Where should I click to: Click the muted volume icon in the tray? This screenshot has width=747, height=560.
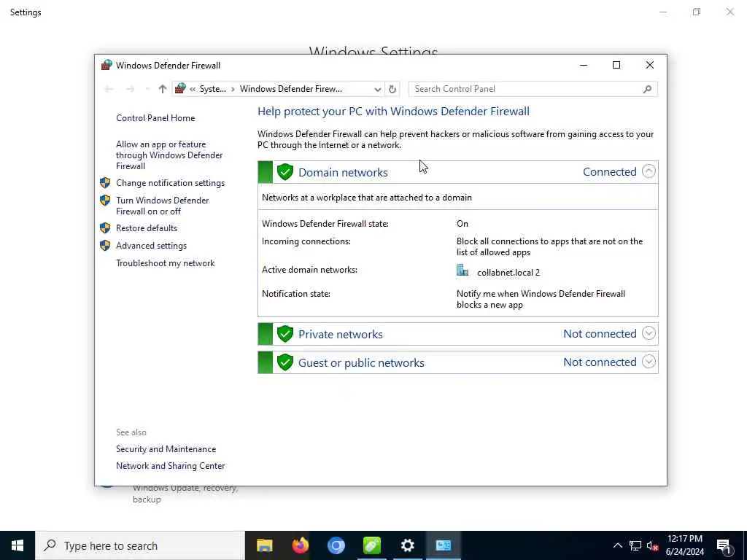[652, 545]
